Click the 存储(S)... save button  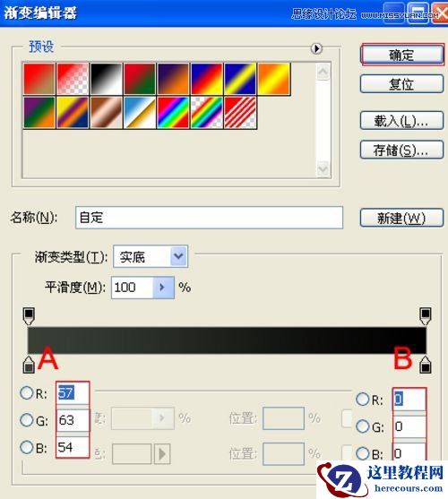tap(402, 150)
